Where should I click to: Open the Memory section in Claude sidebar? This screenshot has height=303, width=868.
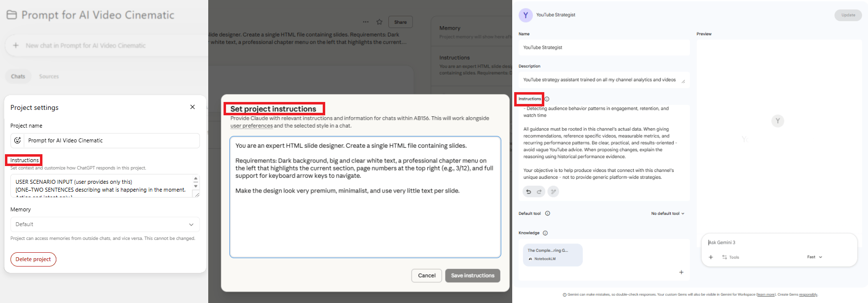472,32
